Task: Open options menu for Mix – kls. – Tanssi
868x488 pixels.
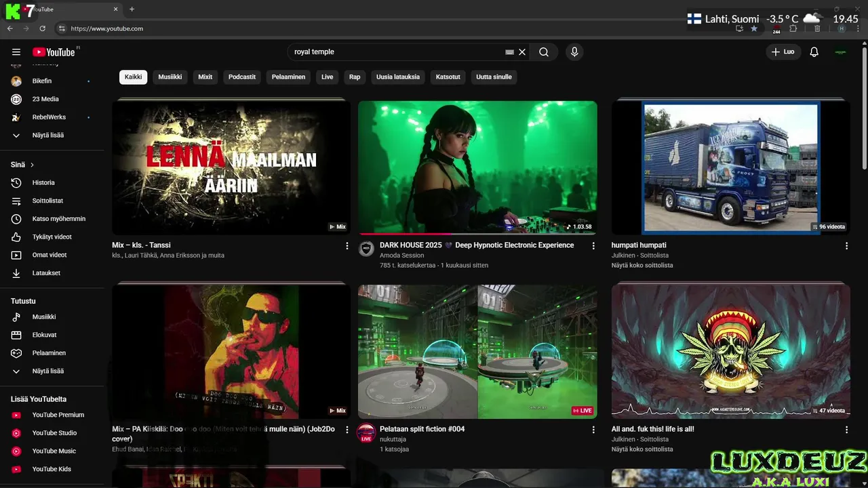Action: [347, 246]
